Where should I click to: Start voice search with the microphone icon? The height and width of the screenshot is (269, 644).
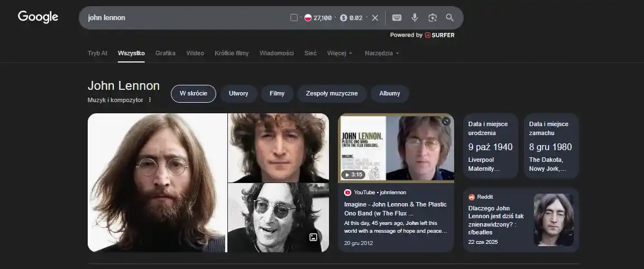click(415, 18)
